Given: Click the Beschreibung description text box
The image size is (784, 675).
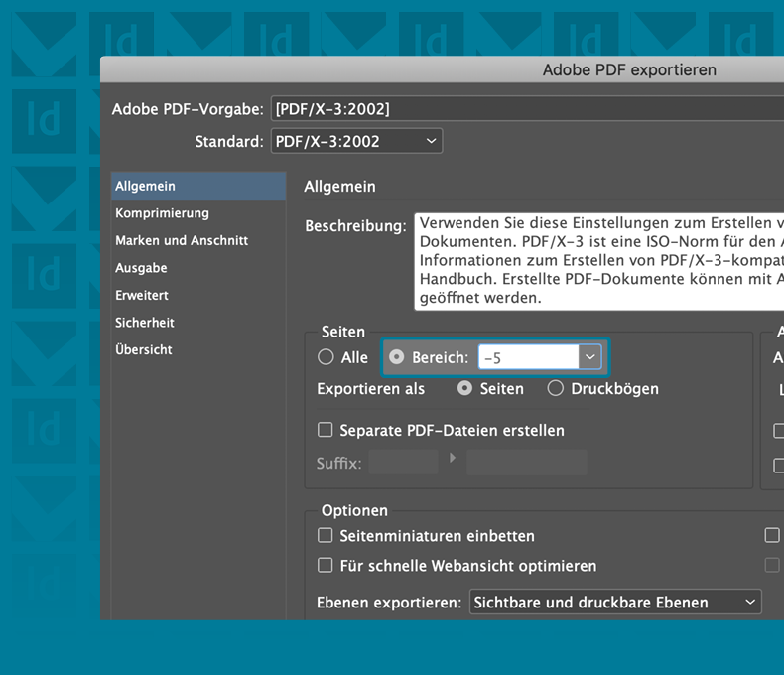Looking at the screenshot, I should (599, 260).
